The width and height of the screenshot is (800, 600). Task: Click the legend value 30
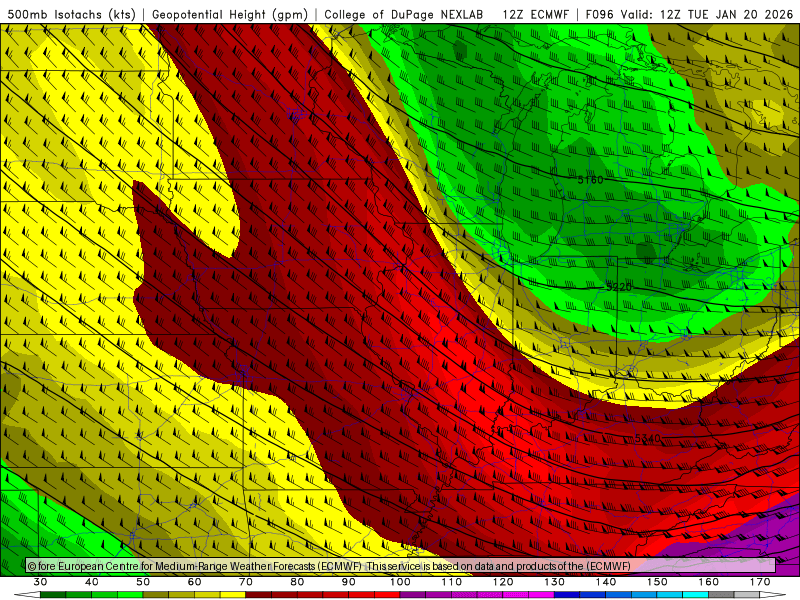click(x=40, y=582)
